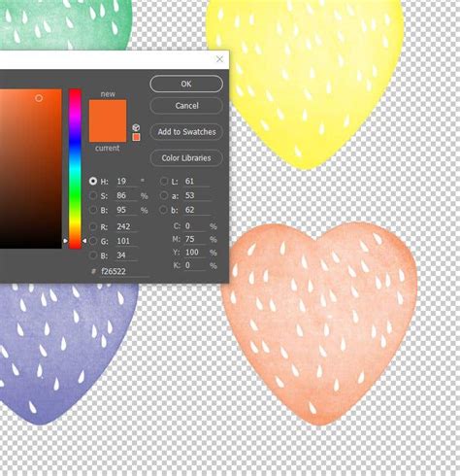Click the R field showing 242
The width and height of the screenshot is (460, 476).
(127, 226)
